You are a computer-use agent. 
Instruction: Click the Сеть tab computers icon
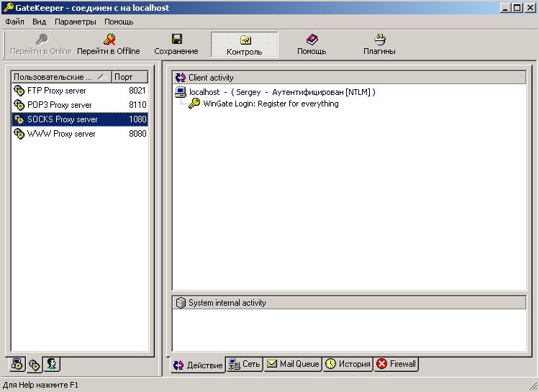[235, 364]
